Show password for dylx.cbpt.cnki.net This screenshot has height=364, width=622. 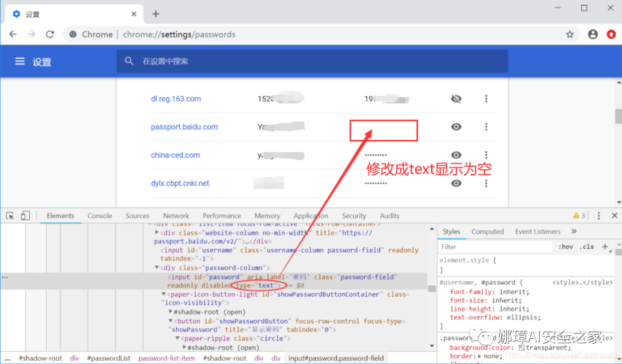[456, 183]
